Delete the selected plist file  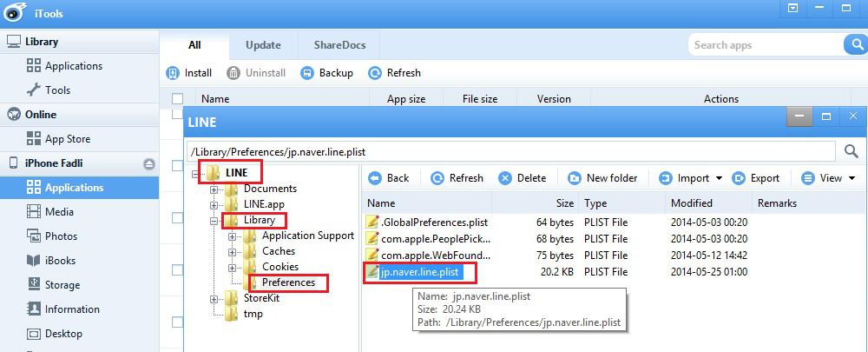pos(505,178)
